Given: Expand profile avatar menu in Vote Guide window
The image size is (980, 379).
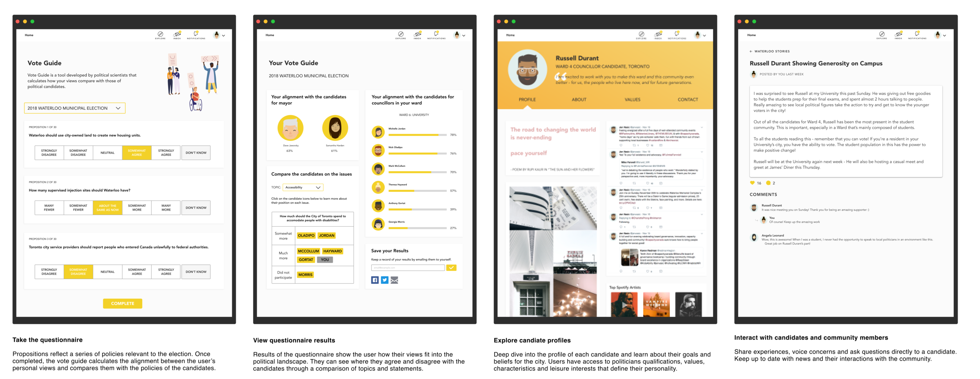Looking at the screenshot, I should (219, 35).
